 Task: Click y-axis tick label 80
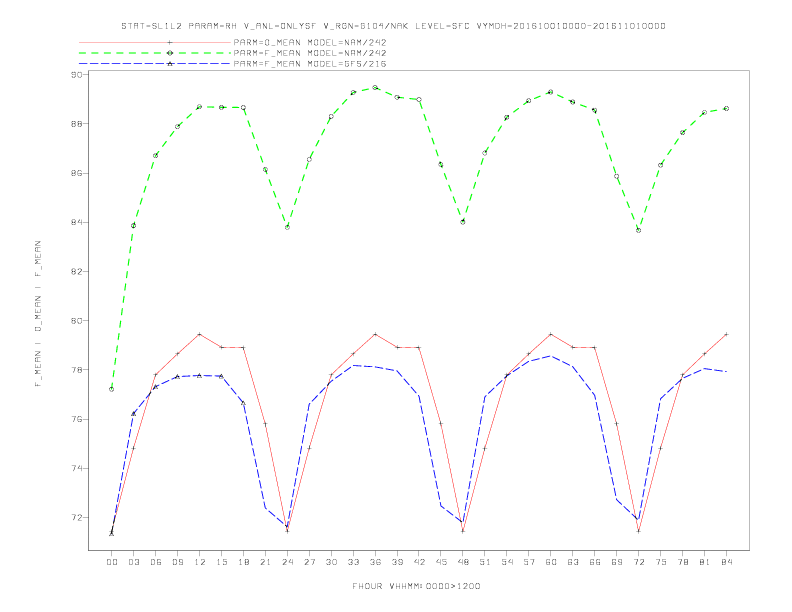tap(76, 321)
